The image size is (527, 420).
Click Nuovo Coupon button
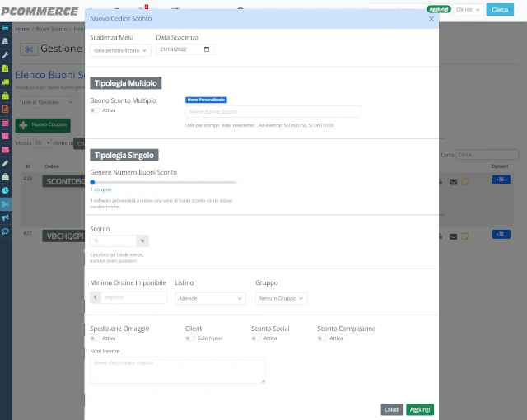point(43,125)
